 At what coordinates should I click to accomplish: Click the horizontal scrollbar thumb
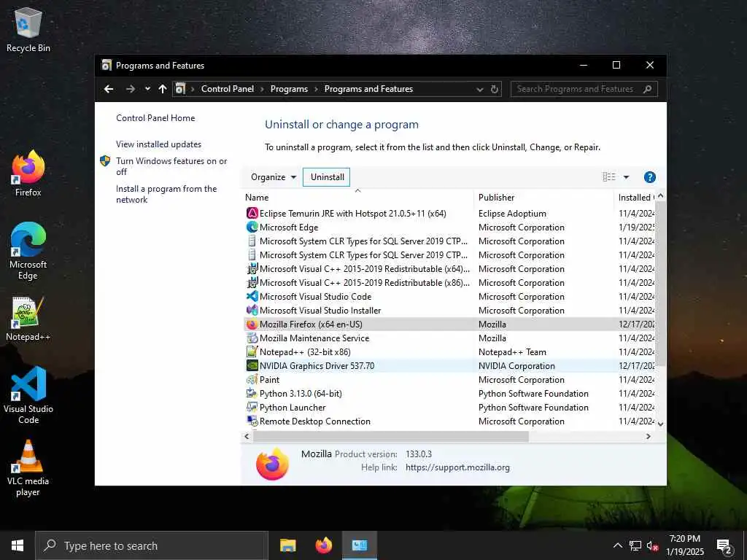tap(391, 436)
